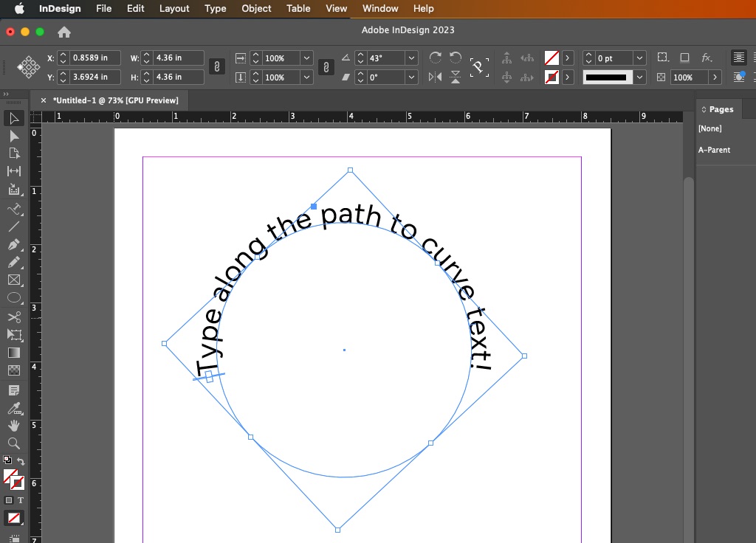Select the Note tool
This screenshot has height=543, width=756.
tap(14, 390)
